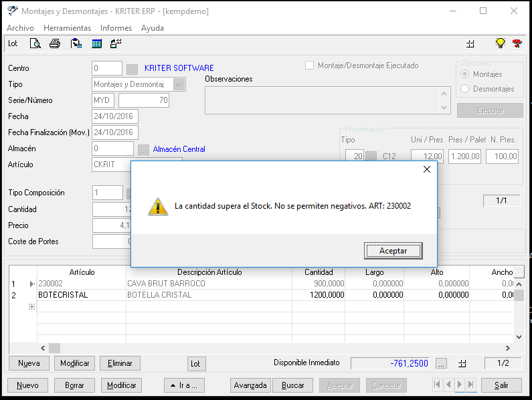Click the Centro input field
Viewport: 532px width, 400px height.
click(x=107, y=68)
